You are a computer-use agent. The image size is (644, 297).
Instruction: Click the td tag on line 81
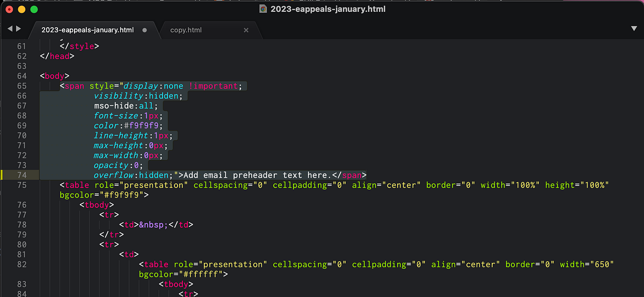(129, 255)
